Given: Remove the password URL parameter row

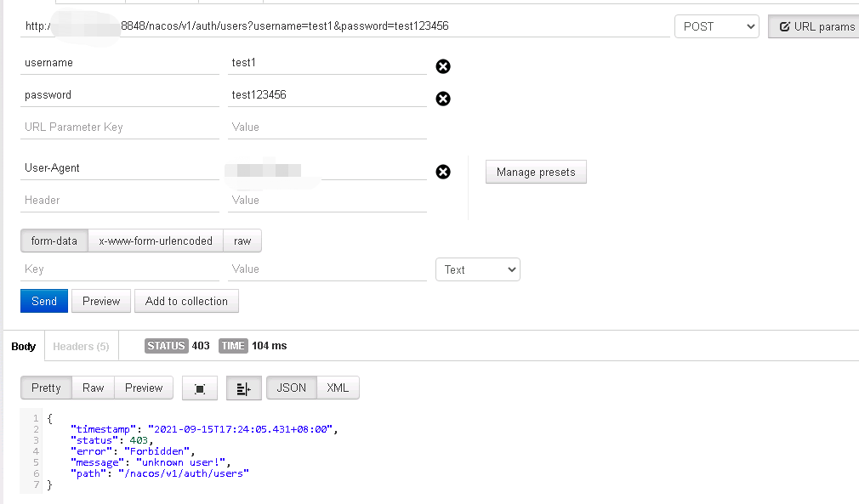Looking at the screenshot, I should [x=442, y=99].
